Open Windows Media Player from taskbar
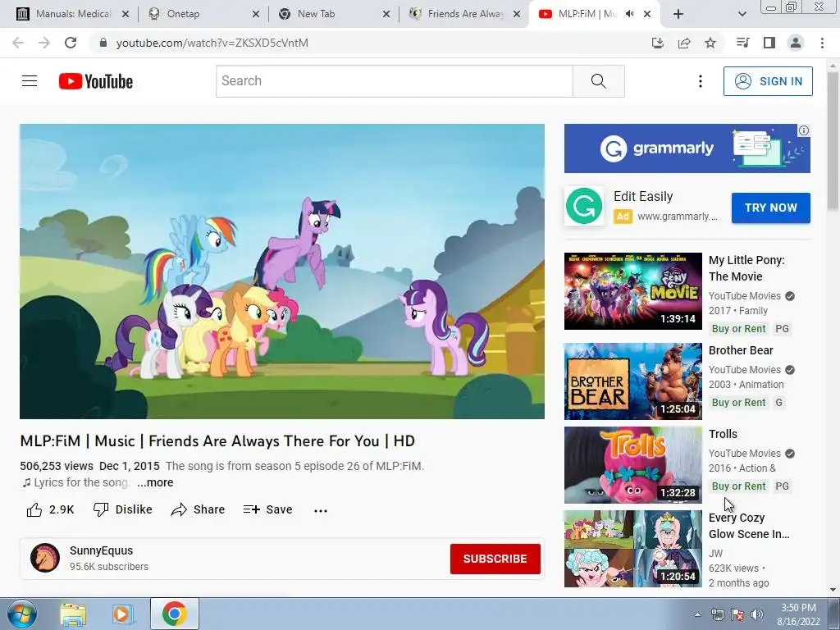The height and width of the screenshot is (630, 840). click(123, 614)
